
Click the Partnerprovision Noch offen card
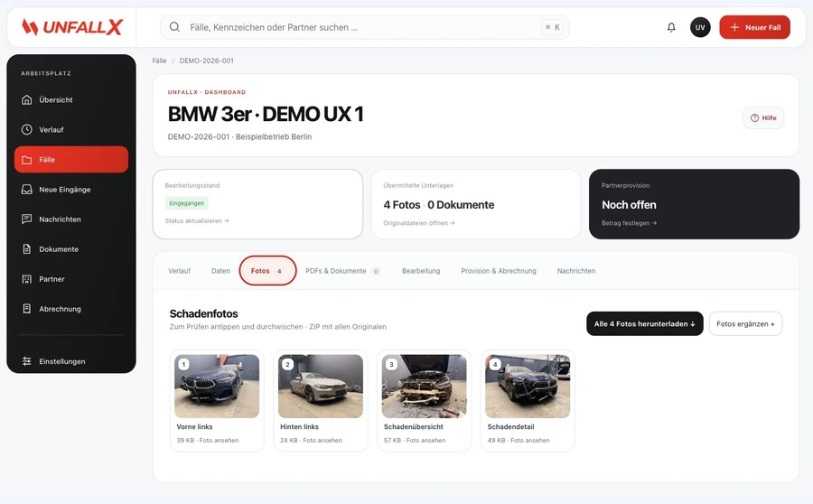[x=695, y=204]
